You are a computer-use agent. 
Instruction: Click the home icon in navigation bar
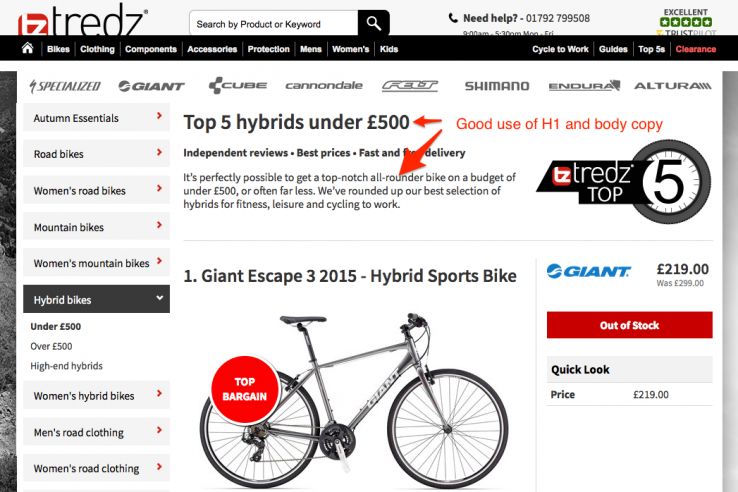(x=27, y=48)
